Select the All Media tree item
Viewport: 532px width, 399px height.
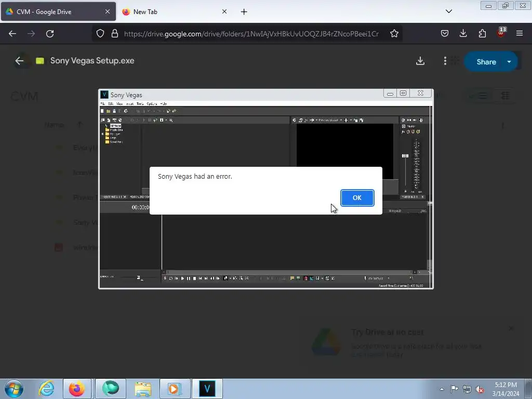click(x=115, y=126)
